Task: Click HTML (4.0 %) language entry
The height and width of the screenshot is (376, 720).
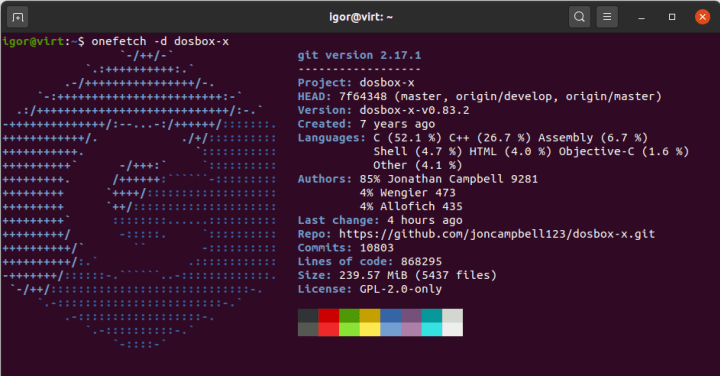Action: (510, 152)
